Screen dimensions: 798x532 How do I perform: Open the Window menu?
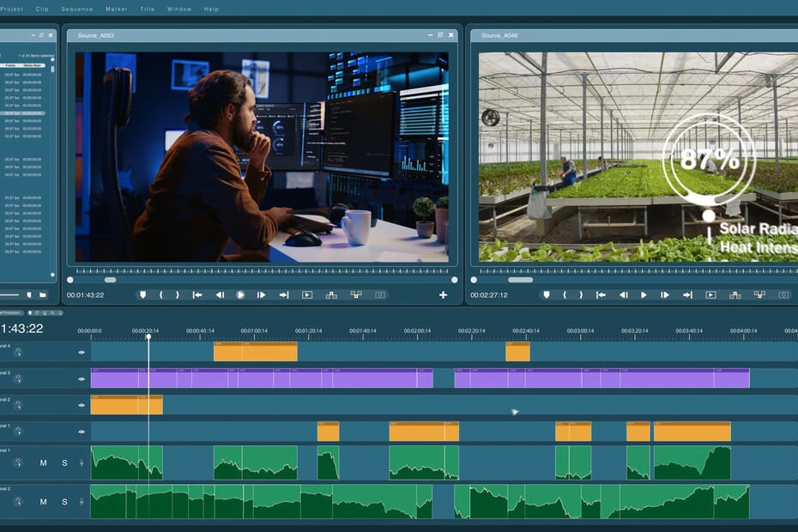(x=178, y=9)
